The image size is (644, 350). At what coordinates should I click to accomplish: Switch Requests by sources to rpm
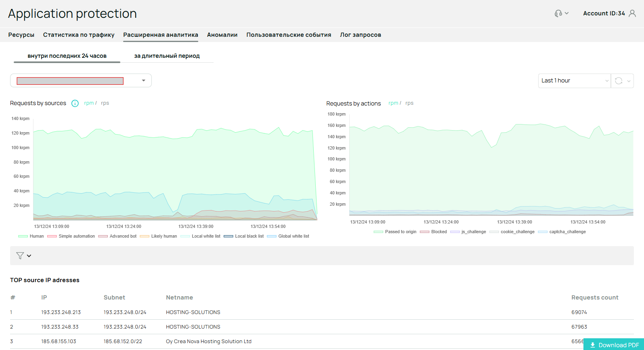89,103
